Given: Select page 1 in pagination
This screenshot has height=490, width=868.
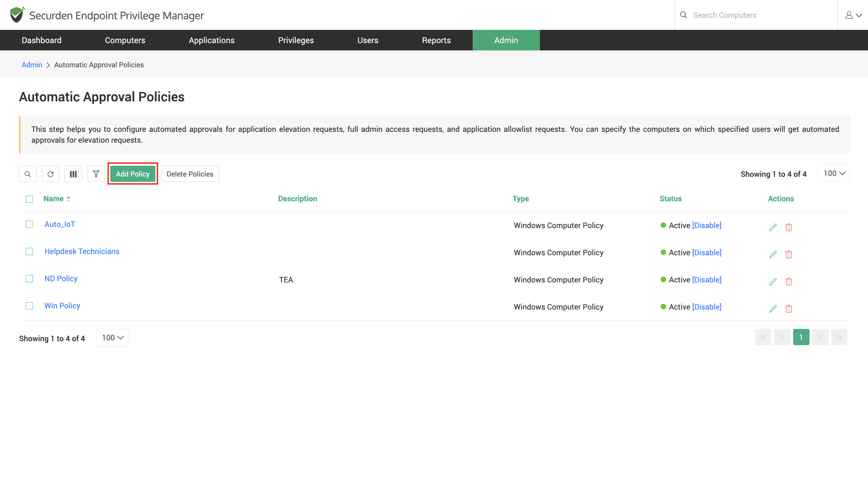Looking at the screenshot, I should (x=801, y=337).
